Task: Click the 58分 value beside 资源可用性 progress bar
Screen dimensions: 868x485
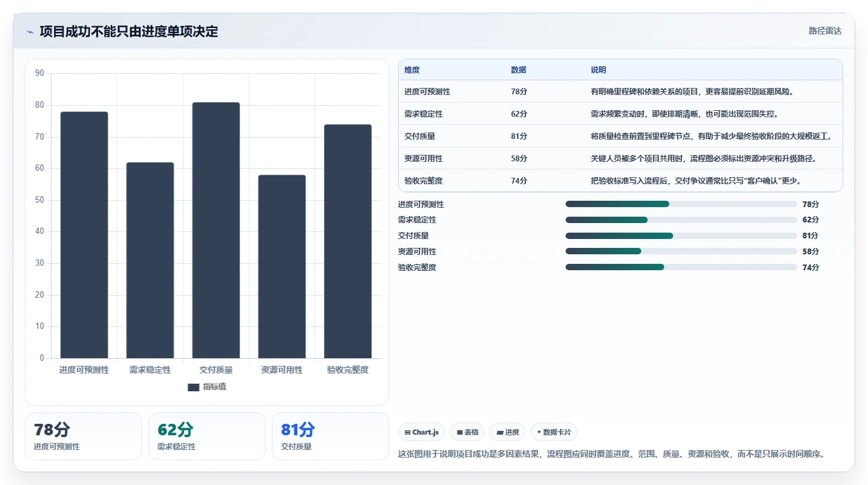Action: click(811, 252)
